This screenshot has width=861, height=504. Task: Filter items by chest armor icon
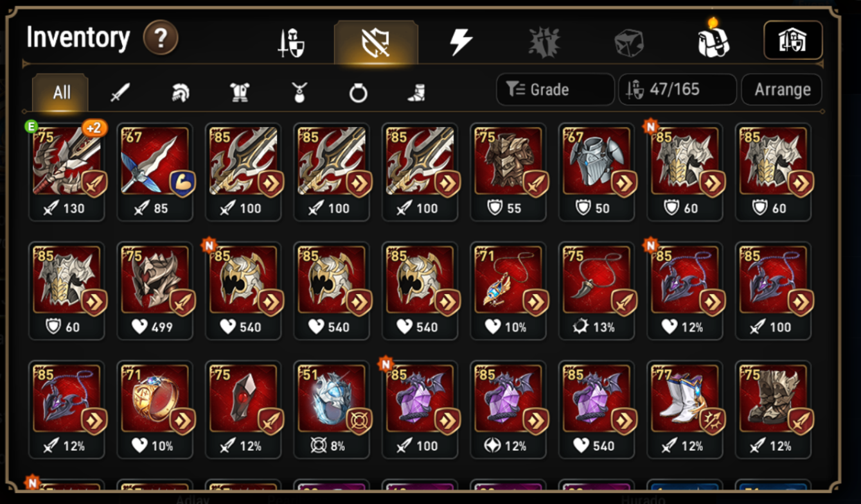pos(240,93)
